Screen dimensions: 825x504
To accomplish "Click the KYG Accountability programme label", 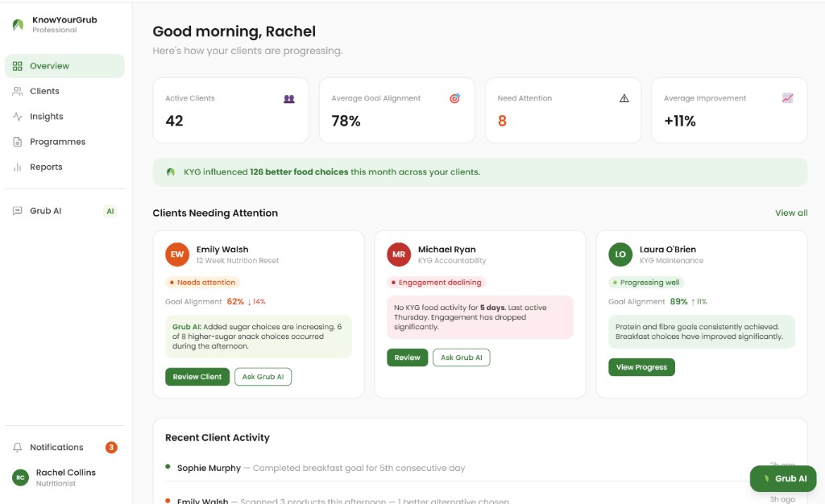I will point(452,261).
